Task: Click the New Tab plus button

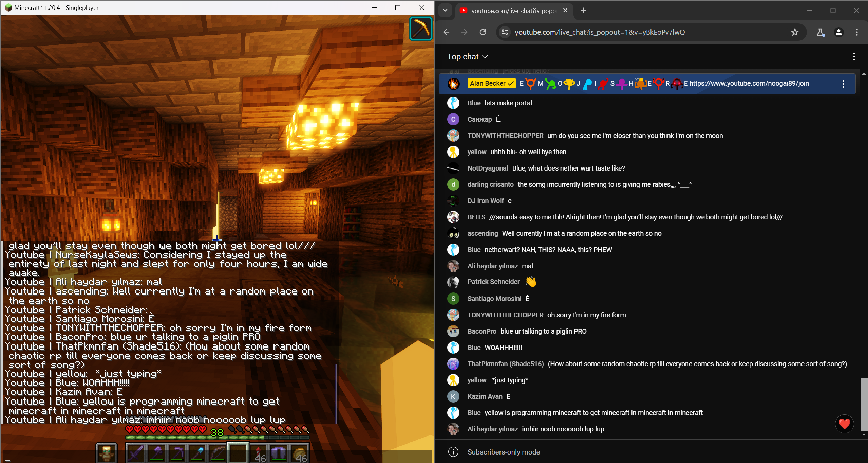Action: click(583, 10)
